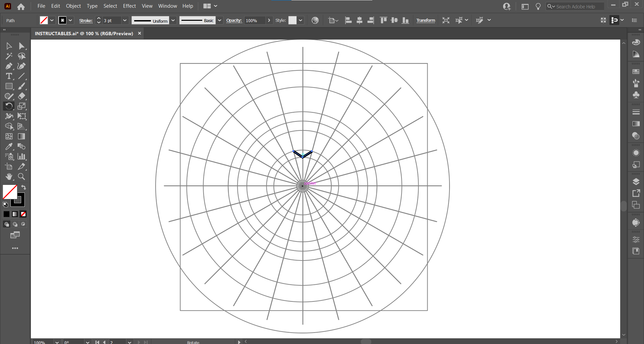Select the Zoom tool

[21, 177]
